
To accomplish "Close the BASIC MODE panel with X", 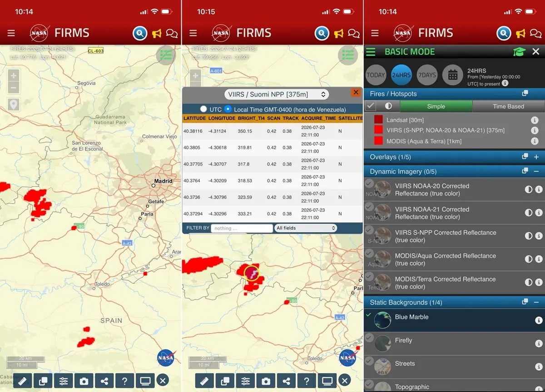I will 536,52.
